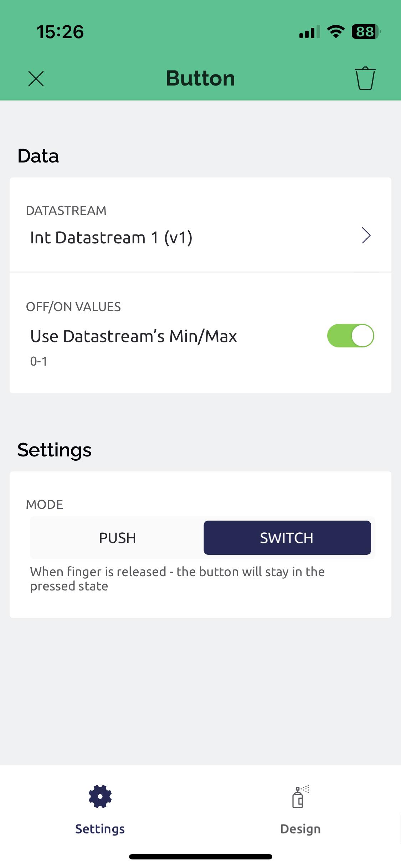Switch to the Settings tab label
401x868 pixels.
tap(100, 829)
